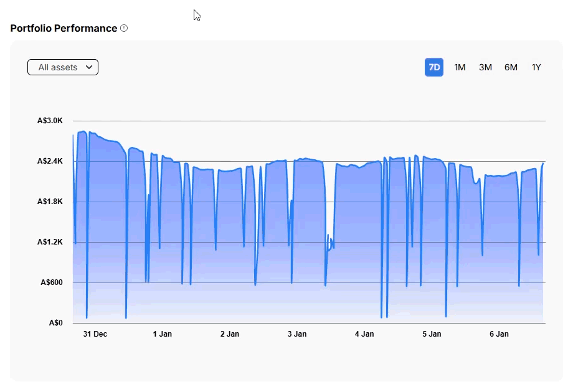The height and width of the screenshot is (392, 573).
Task: Select the 4 Jan axis label
Action: coord(364,334)
